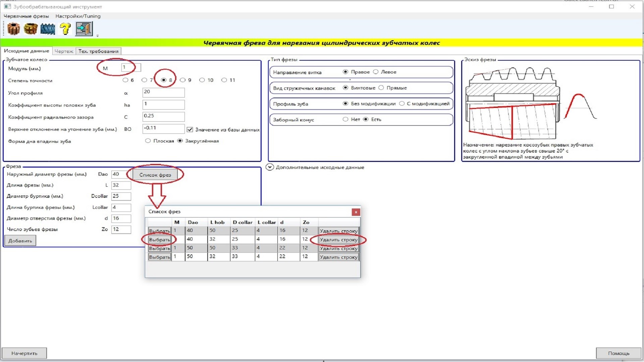Choose Плоская tooth bottom form

pyautogui.click(x=148, y=141)
